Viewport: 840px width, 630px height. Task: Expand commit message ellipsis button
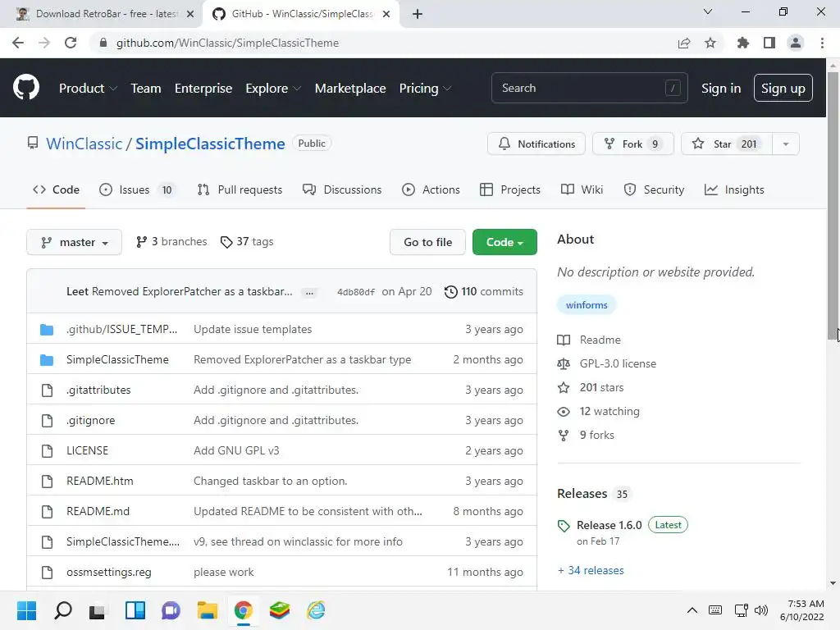coord(309,293)
